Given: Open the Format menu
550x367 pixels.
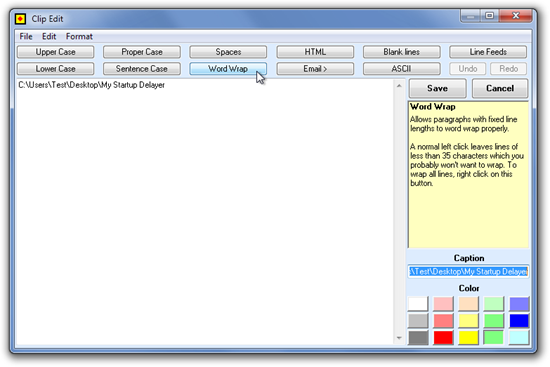Looking at the screenshot, I should (79, 36).
